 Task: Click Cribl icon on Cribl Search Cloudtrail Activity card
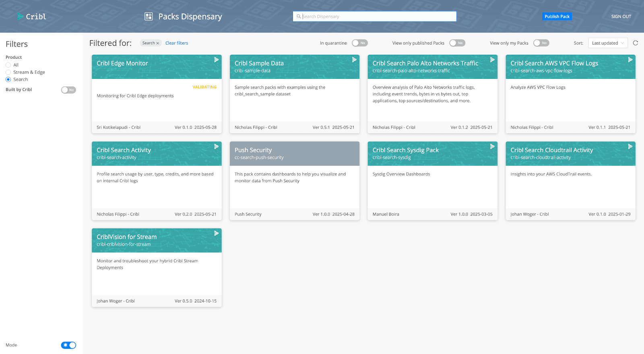(x=630, y=147)
